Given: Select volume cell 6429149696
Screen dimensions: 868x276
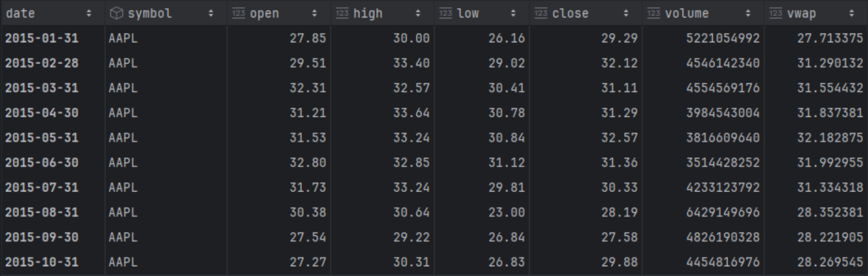Looking at the screenshot, I should pyautogui.click(x=703, y=212).
